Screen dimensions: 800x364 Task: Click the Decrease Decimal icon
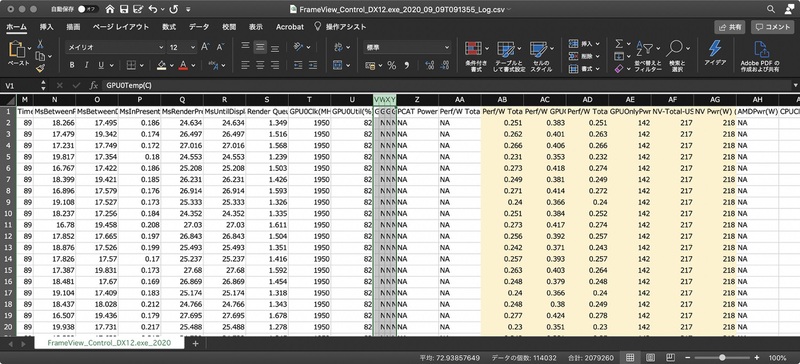point(445,65)
